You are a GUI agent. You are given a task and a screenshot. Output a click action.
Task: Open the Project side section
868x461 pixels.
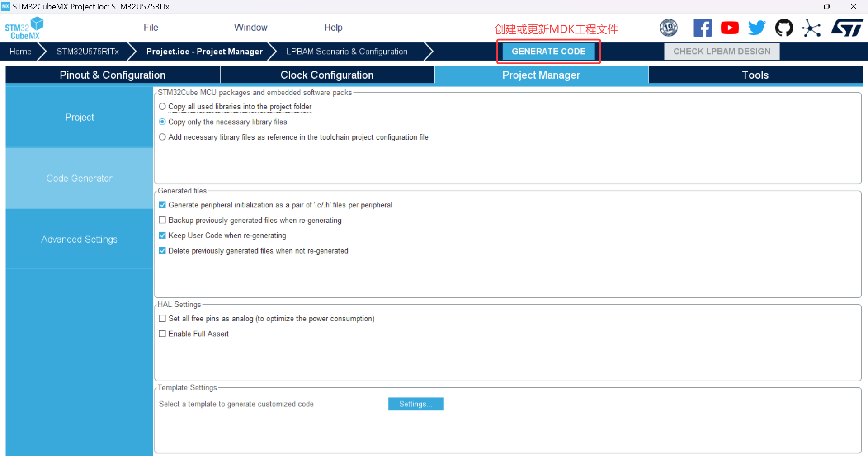pos(80,117)
